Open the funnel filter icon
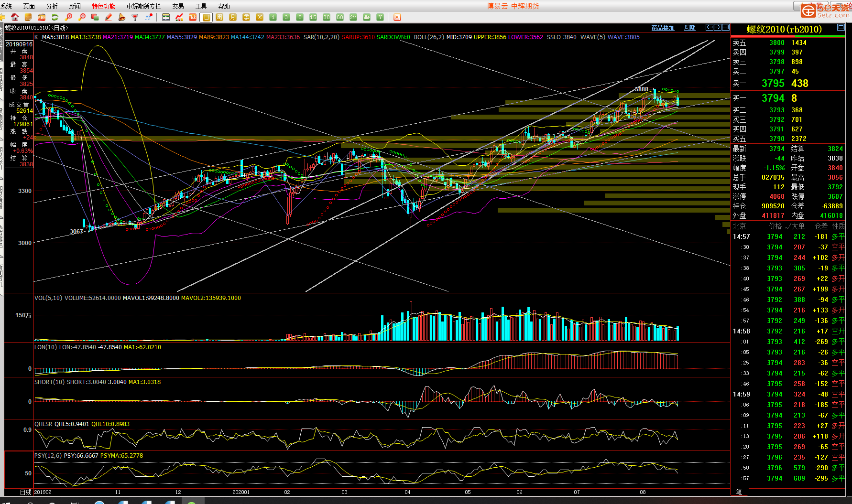The image size is (852, 504). [x=135, y=17]
